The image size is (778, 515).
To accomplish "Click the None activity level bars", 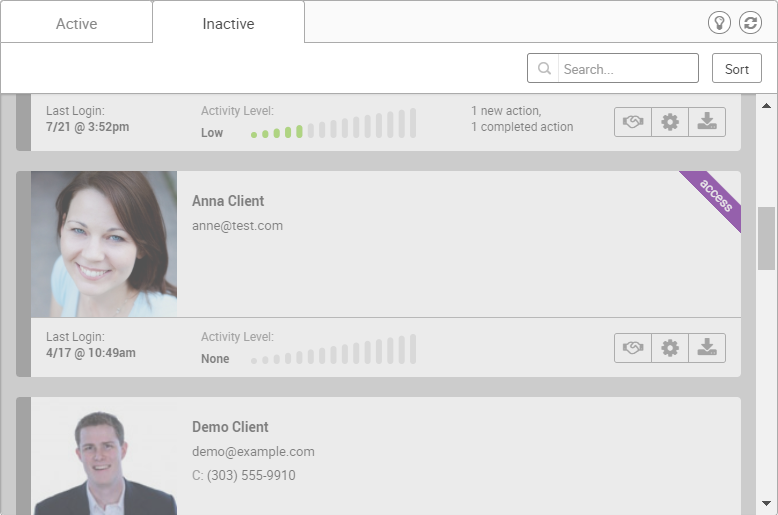I will click(333, 349).
